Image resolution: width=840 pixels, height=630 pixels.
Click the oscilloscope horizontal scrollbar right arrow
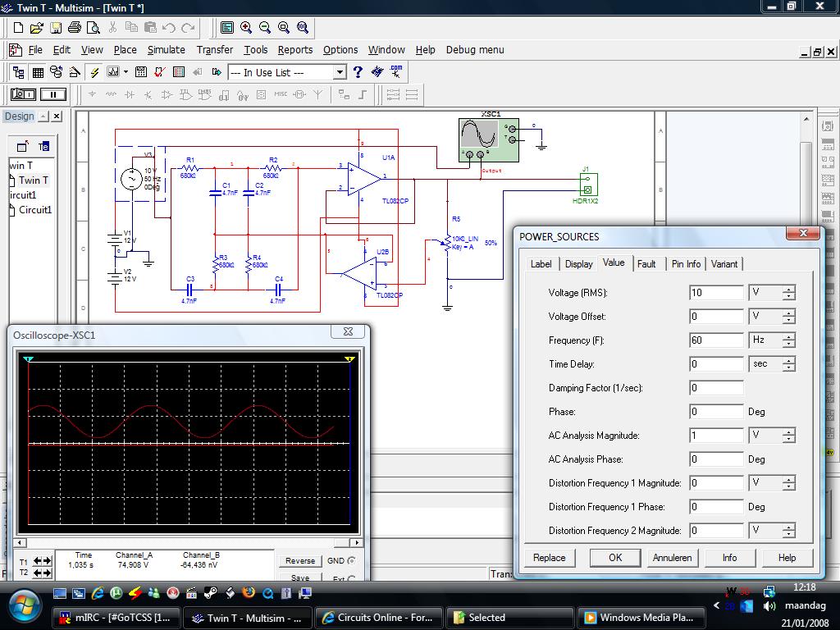point(356,542)
